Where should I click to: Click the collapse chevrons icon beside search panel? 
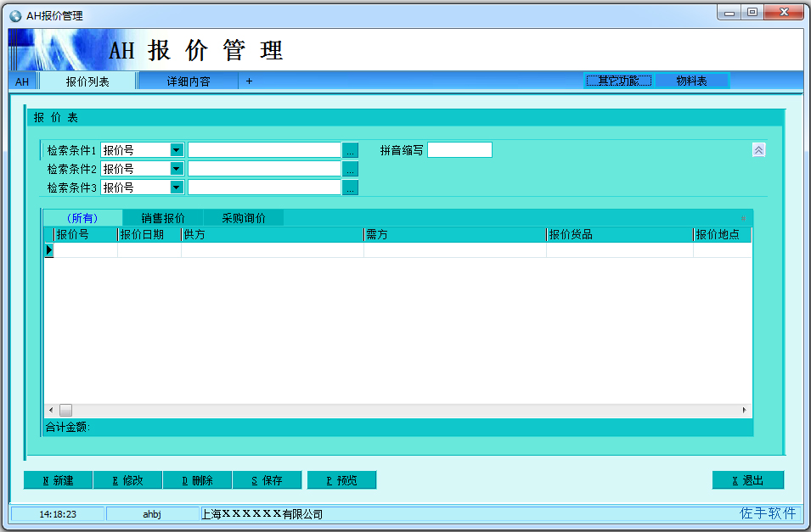point(758,150)
